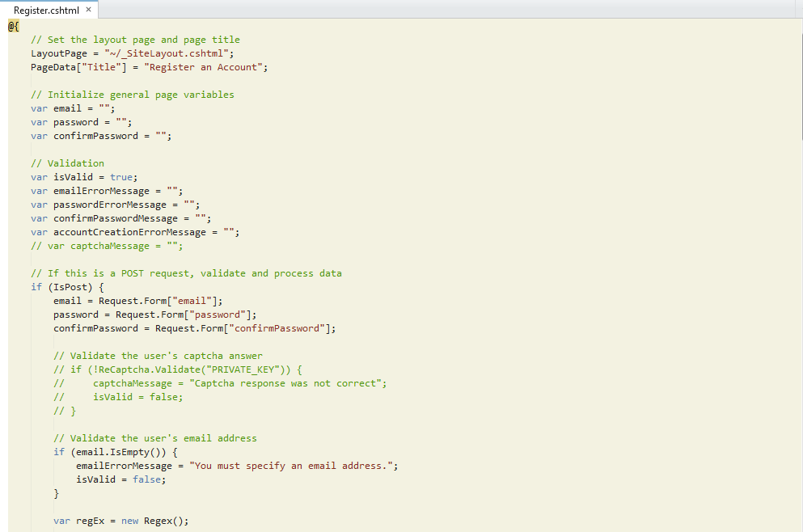Viewport: 803px width, 532px height.
Task: Click the 'var email = "";' line
Action: coord(73,108)
